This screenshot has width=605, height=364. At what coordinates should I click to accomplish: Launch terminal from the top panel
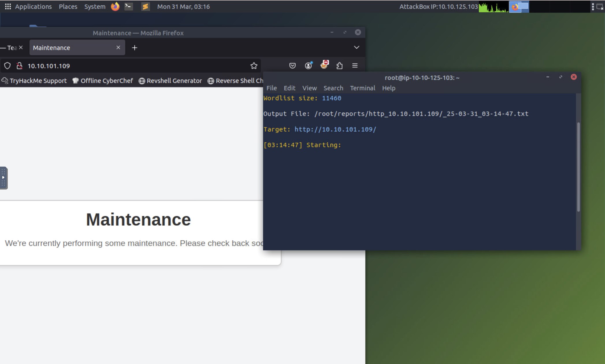(x=128, y=6)
